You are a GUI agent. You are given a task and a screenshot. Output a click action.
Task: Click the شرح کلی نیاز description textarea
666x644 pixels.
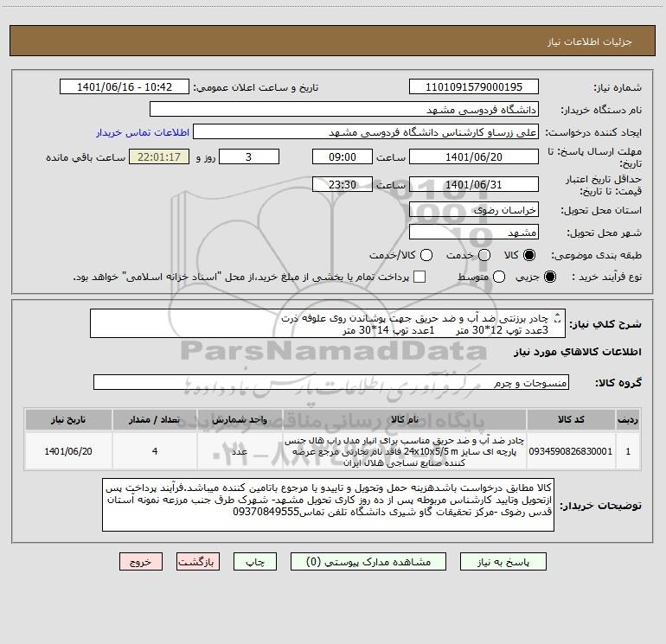328,323
